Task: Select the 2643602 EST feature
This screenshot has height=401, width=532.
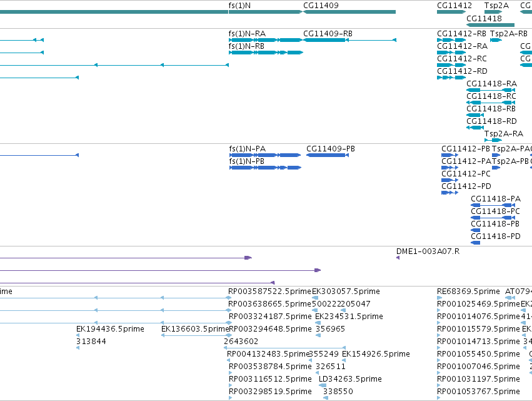Action: [x=284, y=348]
